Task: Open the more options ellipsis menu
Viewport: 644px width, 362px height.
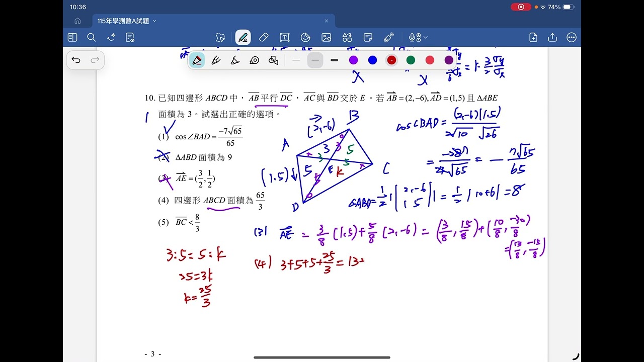Action: [x=572, y=37]
